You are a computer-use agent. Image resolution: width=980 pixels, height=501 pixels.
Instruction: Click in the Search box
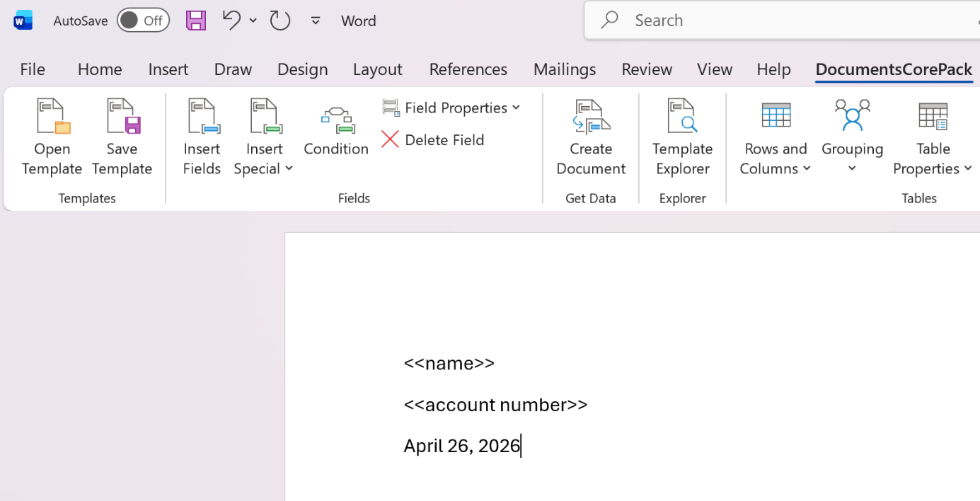(x=778, y=20)
